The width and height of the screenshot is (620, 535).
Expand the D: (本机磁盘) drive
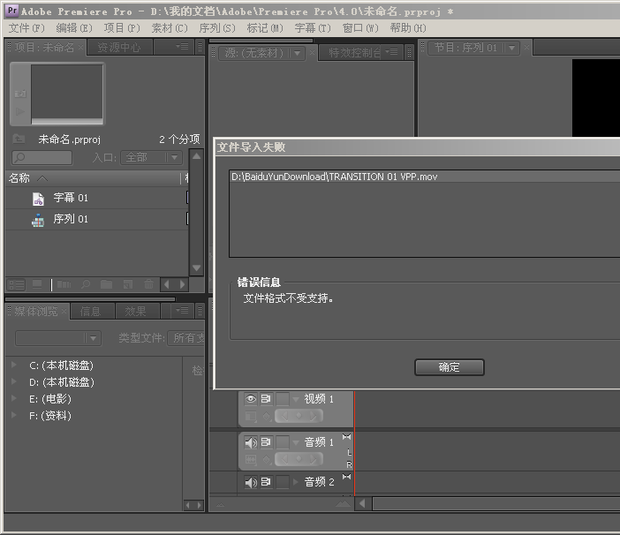(14, 382)
